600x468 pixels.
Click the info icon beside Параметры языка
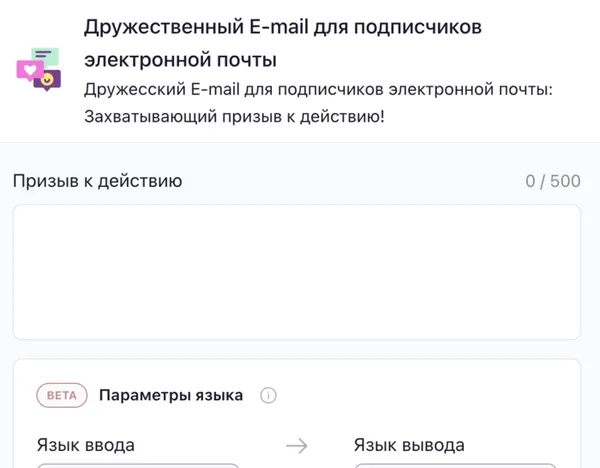(268, 395)
